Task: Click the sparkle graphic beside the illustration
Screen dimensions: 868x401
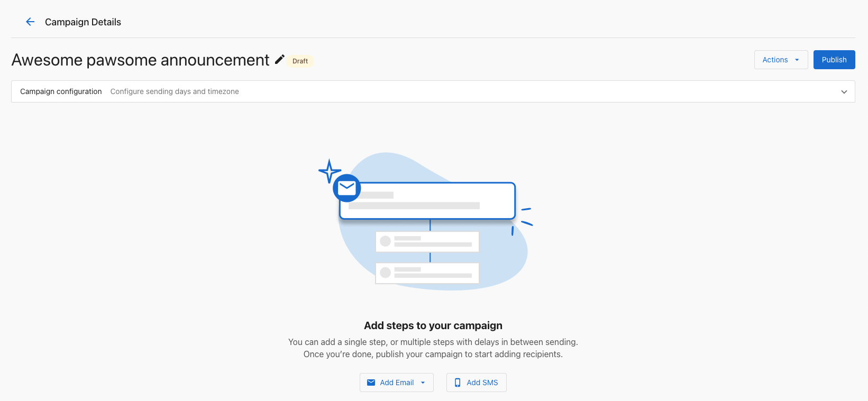Action: pos(329,171)
